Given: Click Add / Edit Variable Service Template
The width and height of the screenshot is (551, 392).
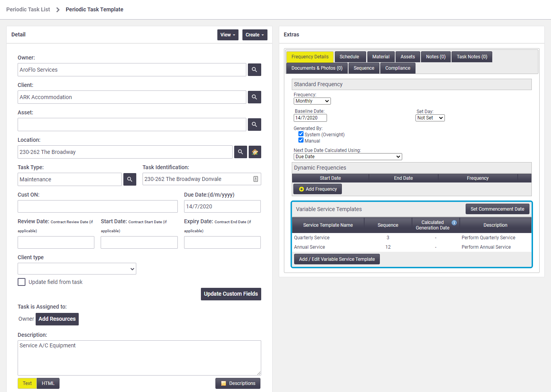Looking at the screenshot, I should click(337, 259).
